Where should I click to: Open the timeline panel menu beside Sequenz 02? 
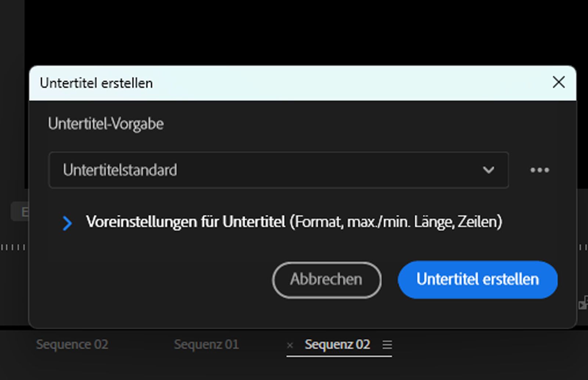point(387,345)
